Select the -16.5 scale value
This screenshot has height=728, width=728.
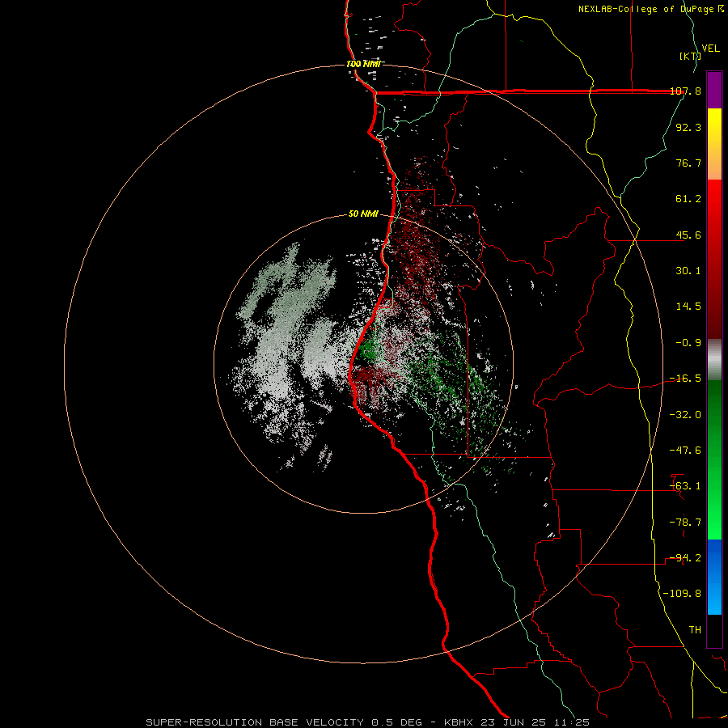pos(686,379)
